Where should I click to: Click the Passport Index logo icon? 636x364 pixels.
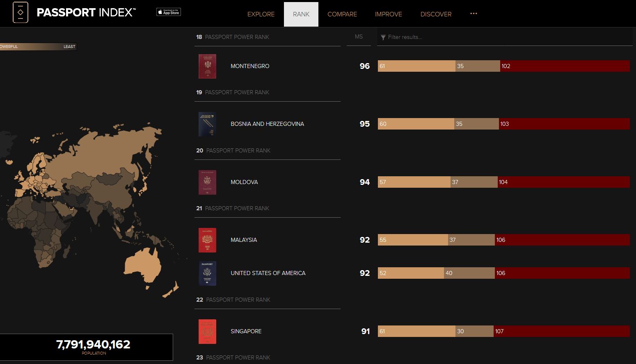(x=21, y=12)
